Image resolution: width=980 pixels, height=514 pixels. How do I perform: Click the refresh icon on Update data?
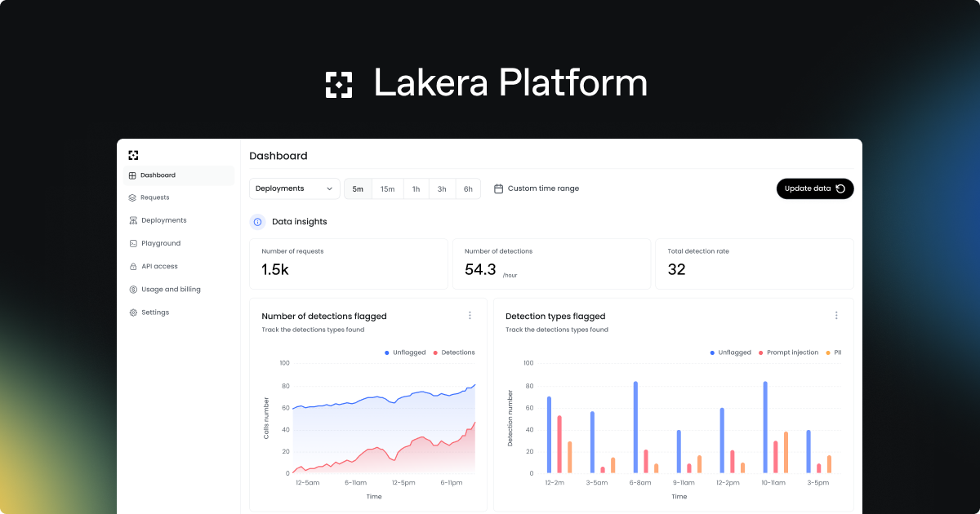coord(841,188)
